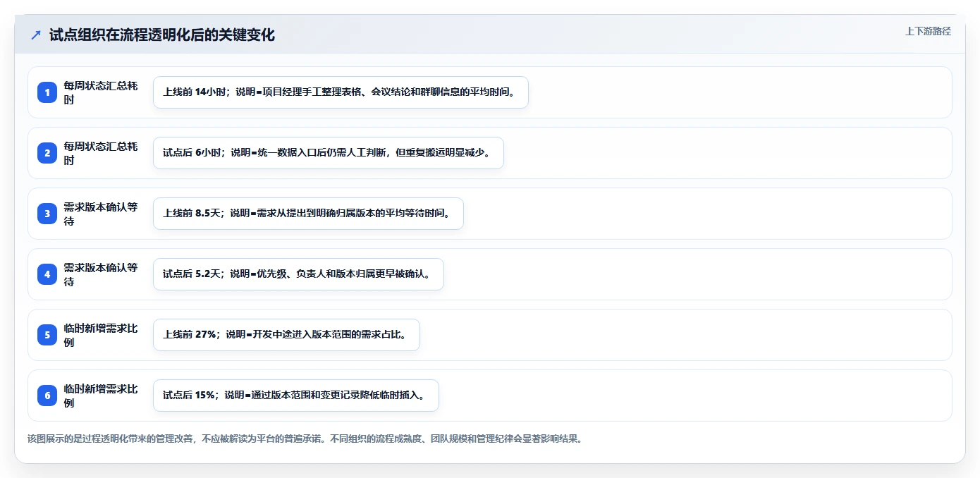Viewport: 980px width, 478px height.
Task: Select the step 5 number badge
Action: click(47, 335)
